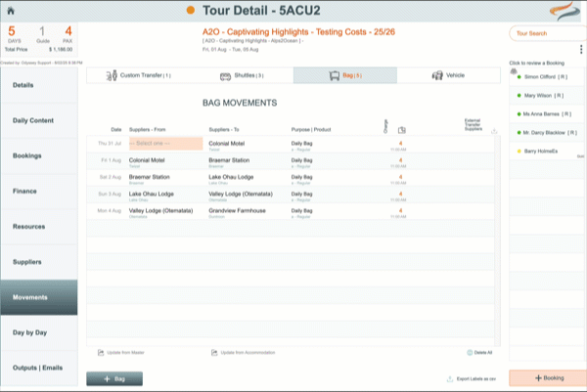This screenshot has height=392, width=587.
Task: Click the small icon above Simon Clifford
Action: [514, 70]
